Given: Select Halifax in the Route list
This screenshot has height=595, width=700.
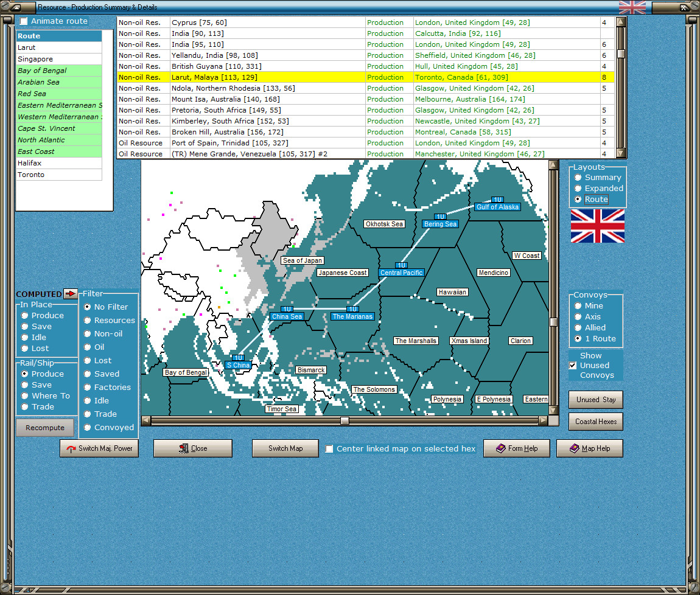Looking at the screenshot, I should (x=59, y=164).
